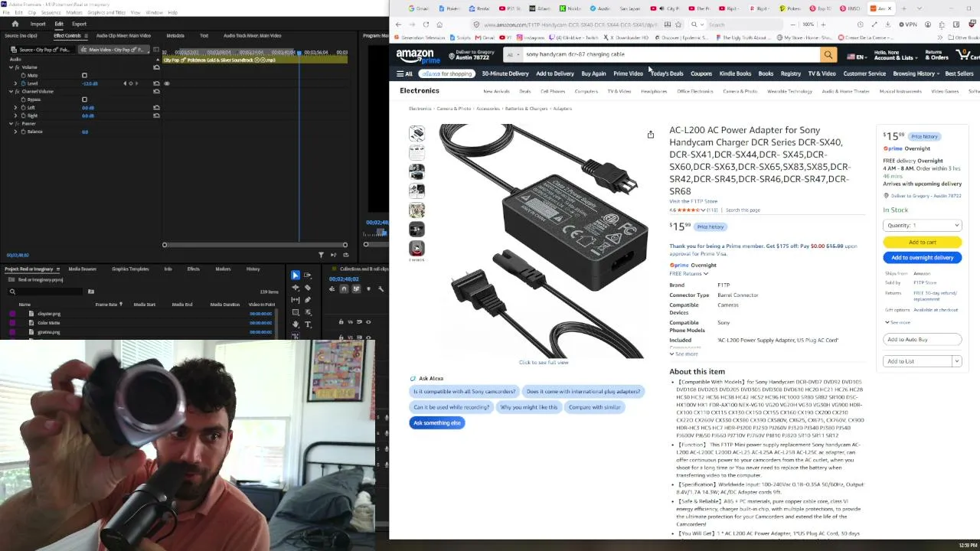Expand the Left channel property
980x551 pixels.
point(15,108)
